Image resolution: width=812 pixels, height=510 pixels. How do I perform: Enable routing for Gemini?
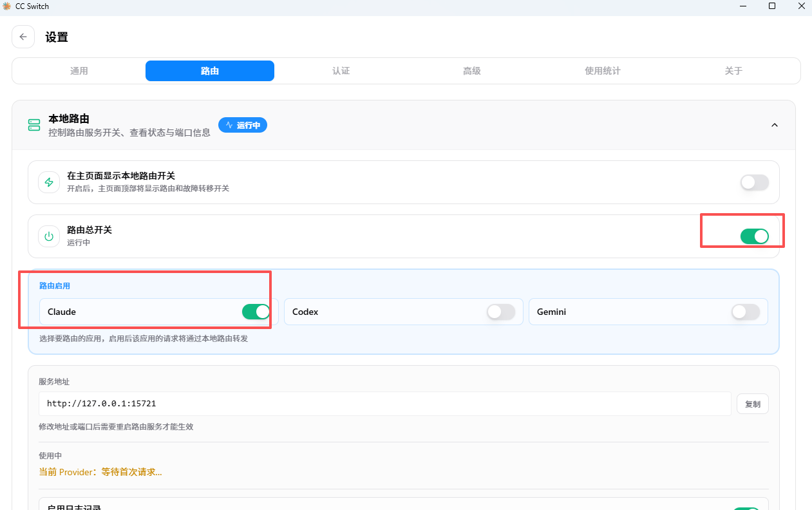point(746,312)
